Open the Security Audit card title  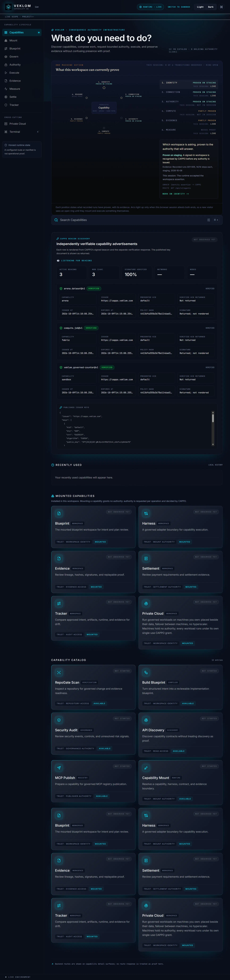tap(66, 730)
